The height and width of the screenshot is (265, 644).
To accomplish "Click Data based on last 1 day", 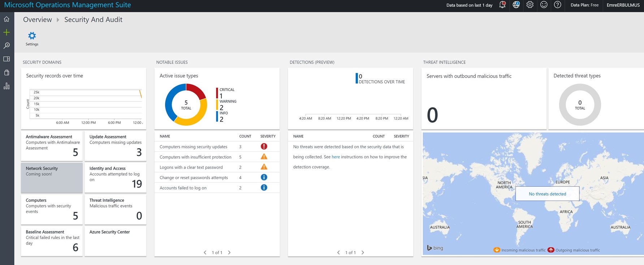I will click(469, 5).
